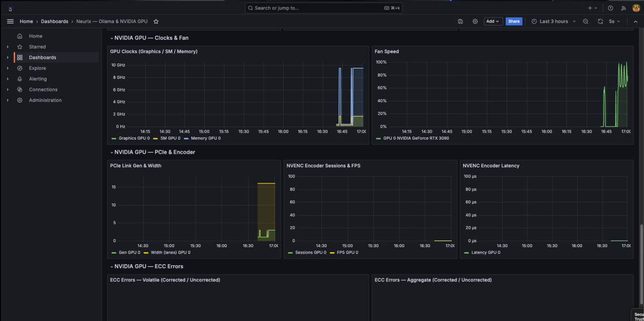644x321 pixels.
Task: Click the Share button
Action: click(514, 22)
